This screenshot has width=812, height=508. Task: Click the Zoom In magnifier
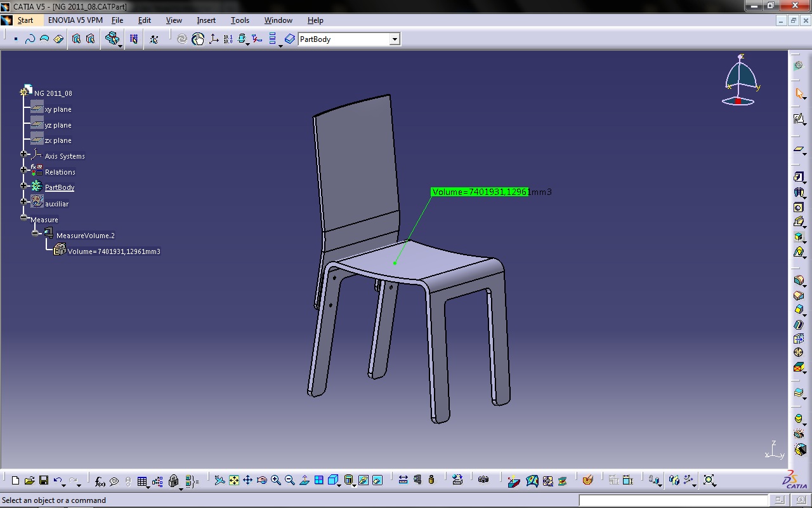click(x=276, y=481)
